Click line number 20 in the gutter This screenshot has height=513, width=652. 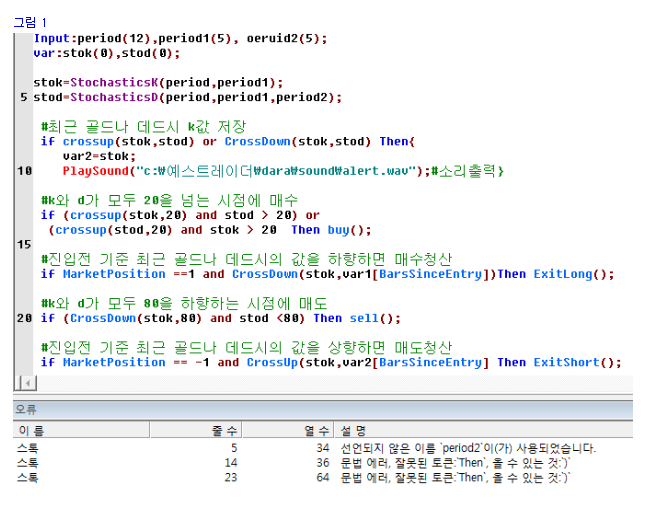23,318
